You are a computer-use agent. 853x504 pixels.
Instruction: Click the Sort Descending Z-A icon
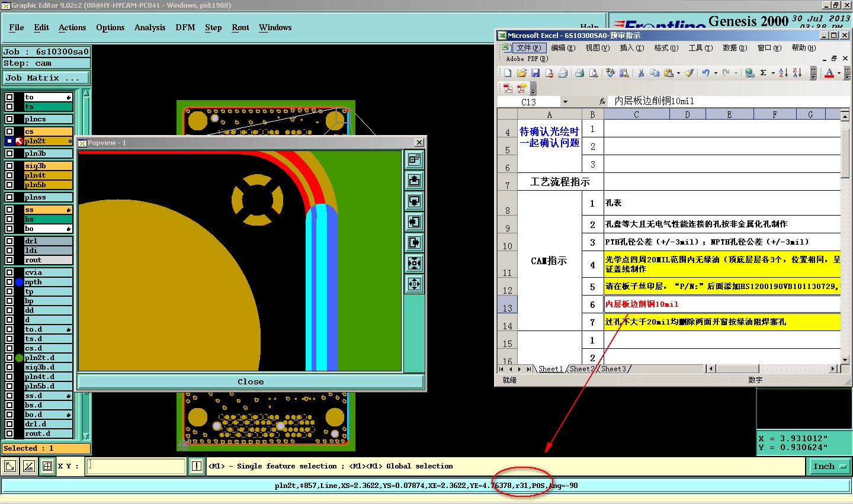(797, 73)
